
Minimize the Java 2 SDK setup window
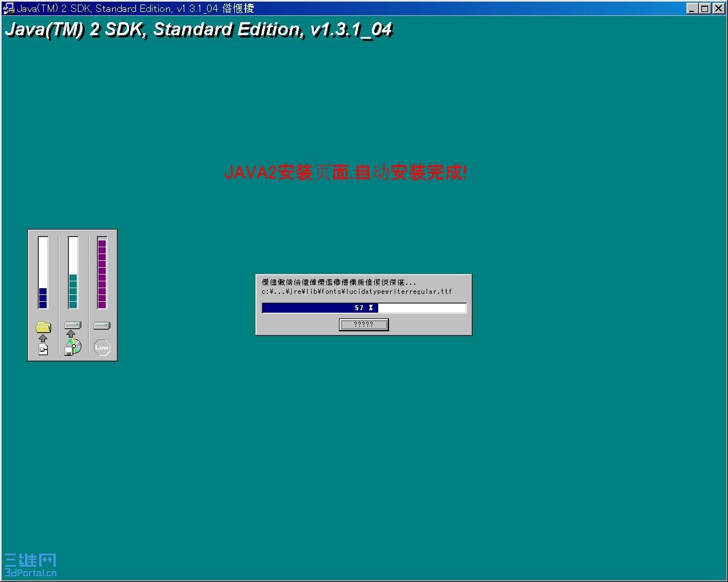(692, 9)
